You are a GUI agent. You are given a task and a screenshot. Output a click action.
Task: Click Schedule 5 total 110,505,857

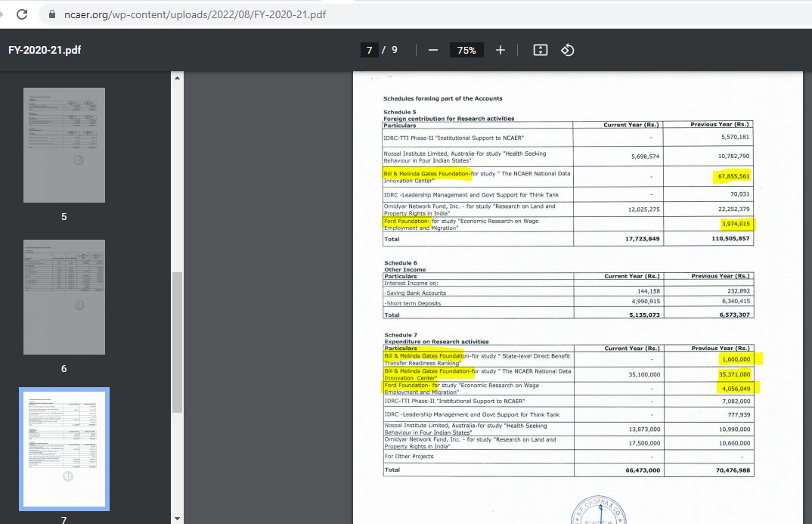point(730,239)
